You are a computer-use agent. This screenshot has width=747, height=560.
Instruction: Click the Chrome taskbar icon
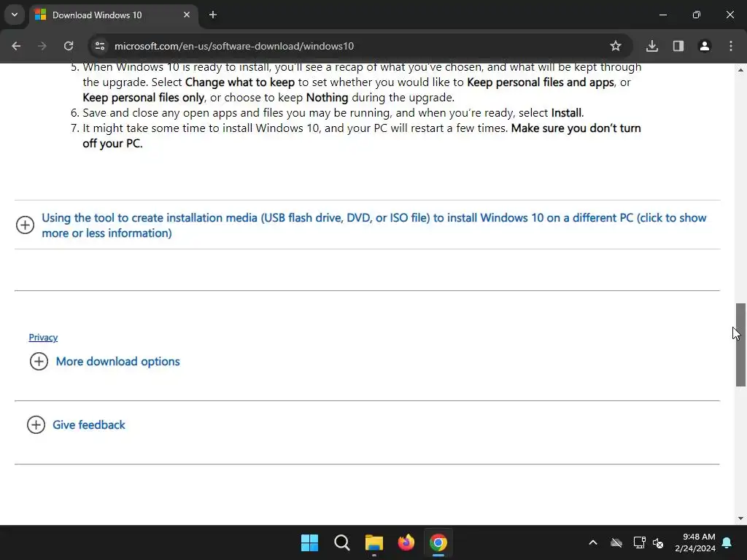coord(438,542)
